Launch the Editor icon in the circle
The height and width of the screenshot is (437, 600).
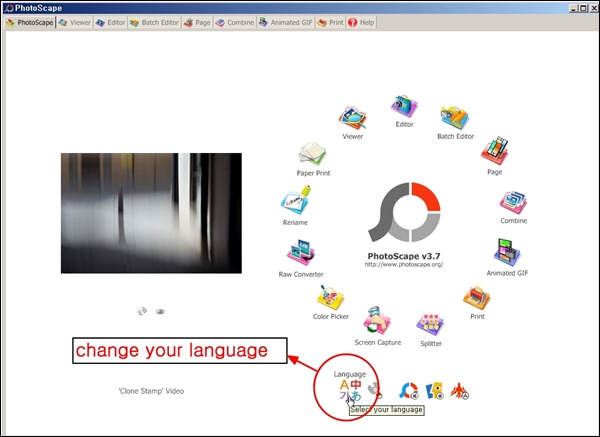[x=404, y=106]
